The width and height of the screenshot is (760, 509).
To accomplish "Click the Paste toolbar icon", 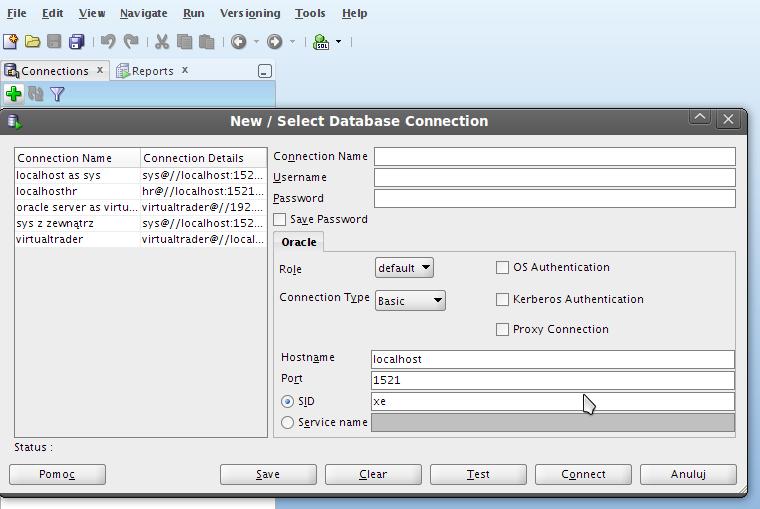I will [x=206, y=42].
